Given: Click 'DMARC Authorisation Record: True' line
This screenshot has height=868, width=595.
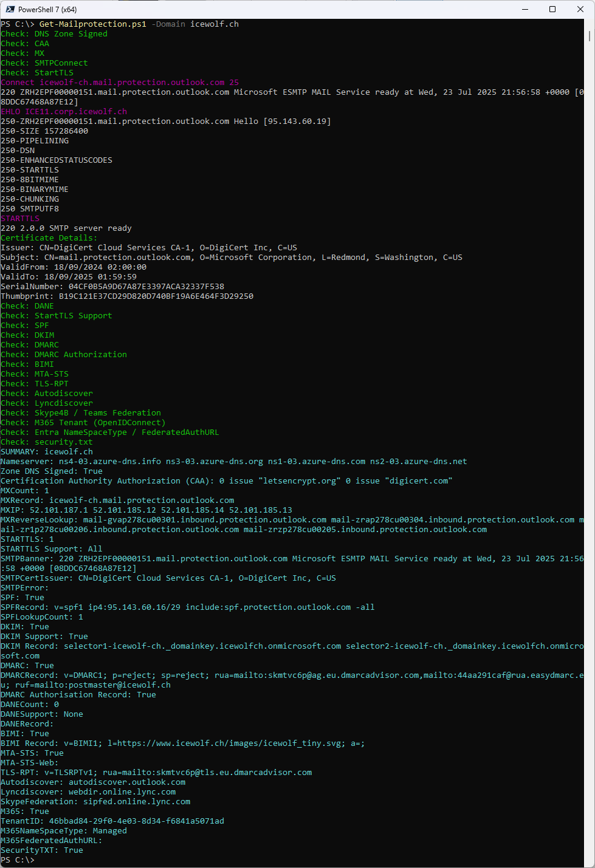Looking at the screenshot, I should pyautogui.click(x=78, y=695).
